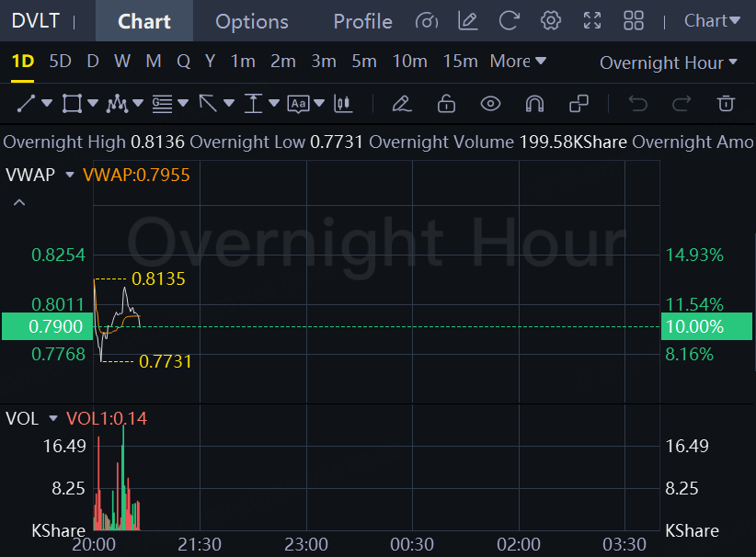
Task: Open the measure tool dropdown arrow
Action: 274,103
